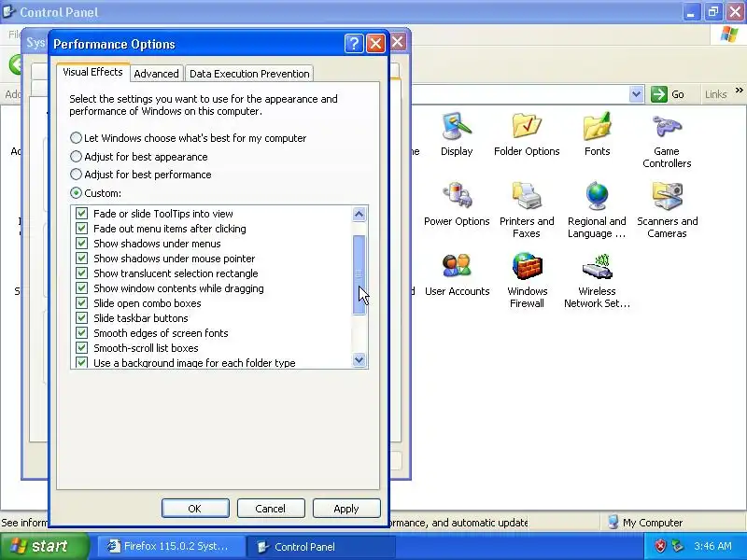Uncheck Smooth-scroll list boxes
Screen dimensions: 747x560
(82, 347)
